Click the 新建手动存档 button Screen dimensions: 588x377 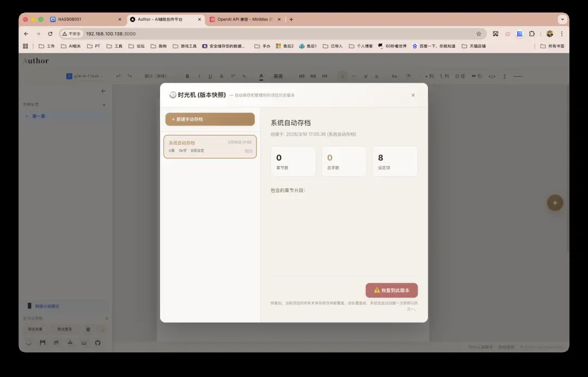click(210, 119)
